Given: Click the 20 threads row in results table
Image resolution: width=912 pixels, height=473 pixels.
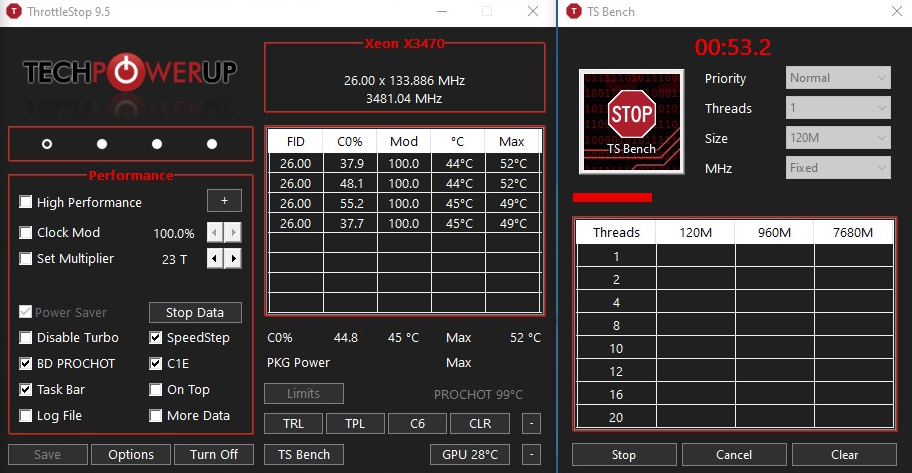Looking at the screenshot, I should [735, 417].
